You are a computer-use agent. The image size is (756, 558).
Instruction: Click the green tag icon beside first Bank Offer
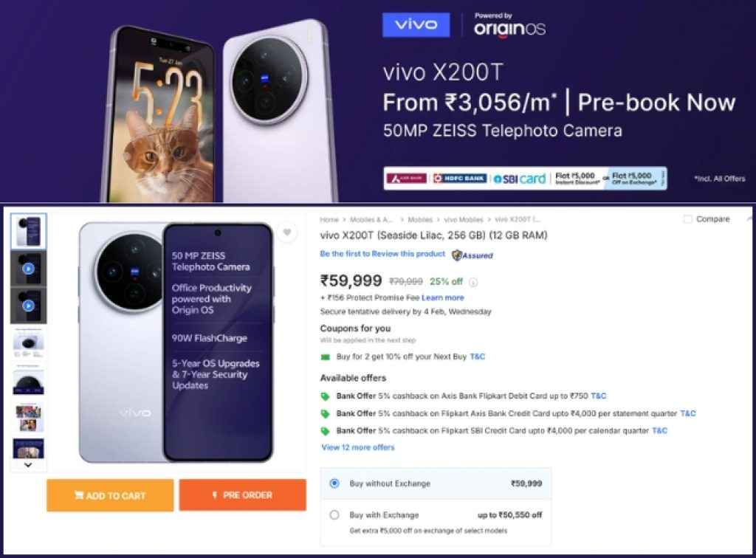(x=325, y=396)
